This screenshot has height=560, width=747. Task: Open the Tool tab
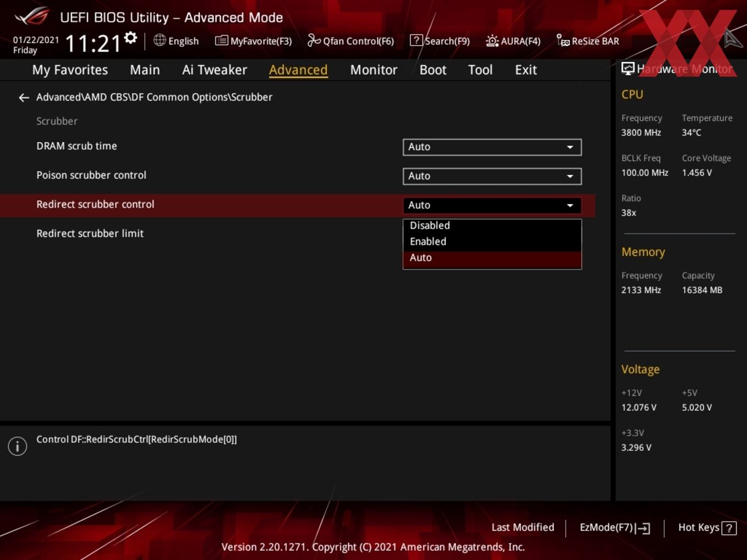tap(480, 70)
